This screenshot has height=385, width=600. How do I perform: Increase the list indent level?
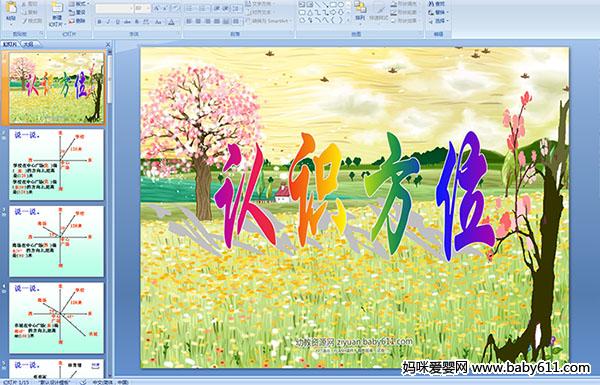226,8
